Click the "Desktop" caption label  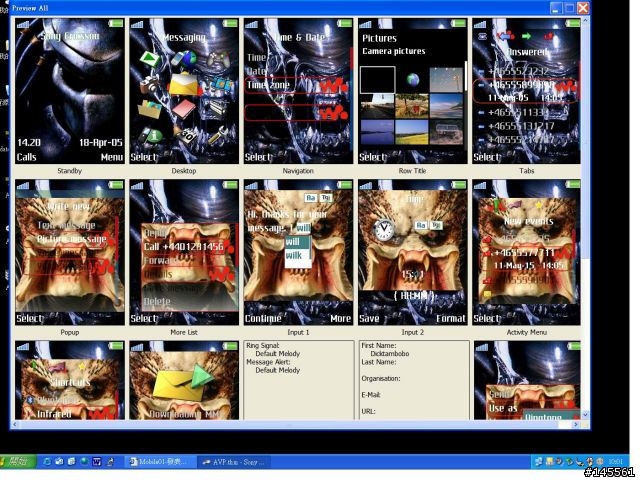(184, 171)
